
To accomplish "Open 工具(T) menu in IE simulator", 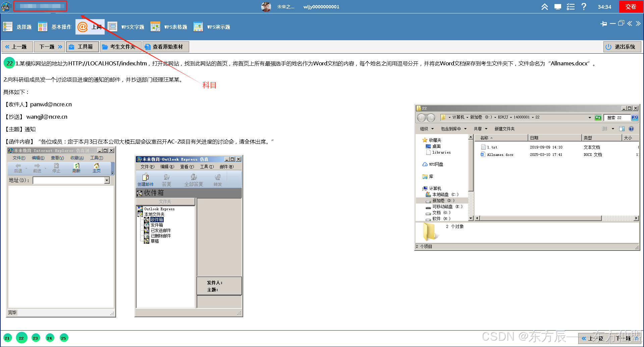I will (97, 158).
